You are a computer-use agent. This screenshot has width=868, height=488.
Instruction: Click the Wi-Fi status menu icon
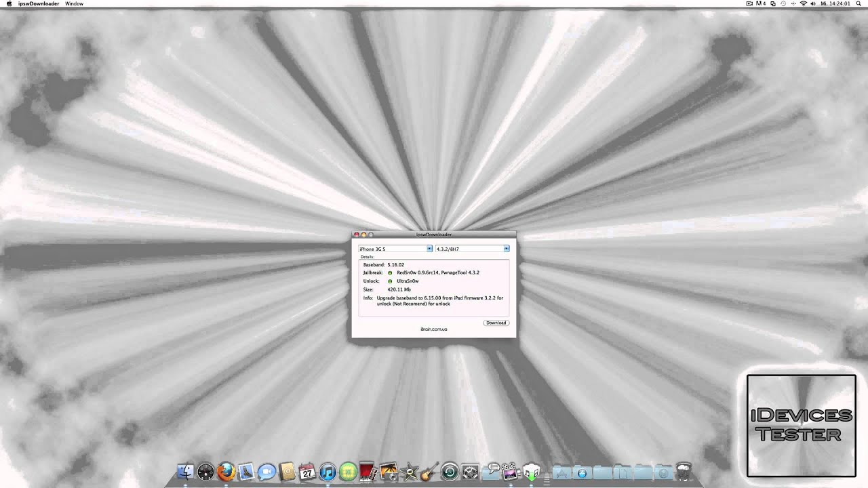(x=804, y=3)
